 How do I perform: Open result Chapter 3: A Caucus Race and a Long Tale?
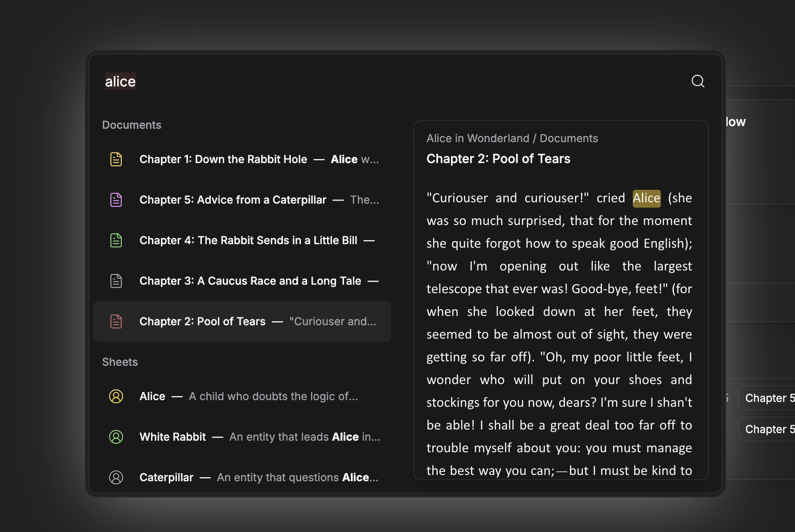242,281
